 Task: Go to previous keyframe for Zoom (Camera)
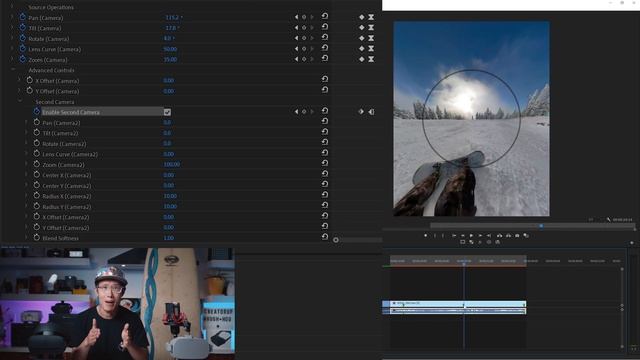pos(296,59)
